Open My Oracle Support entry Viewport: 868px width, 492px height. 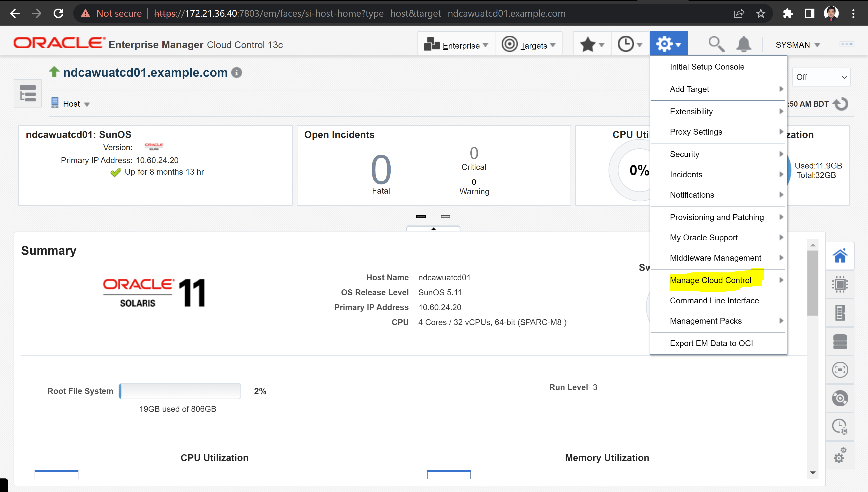[x=718, y=238]
